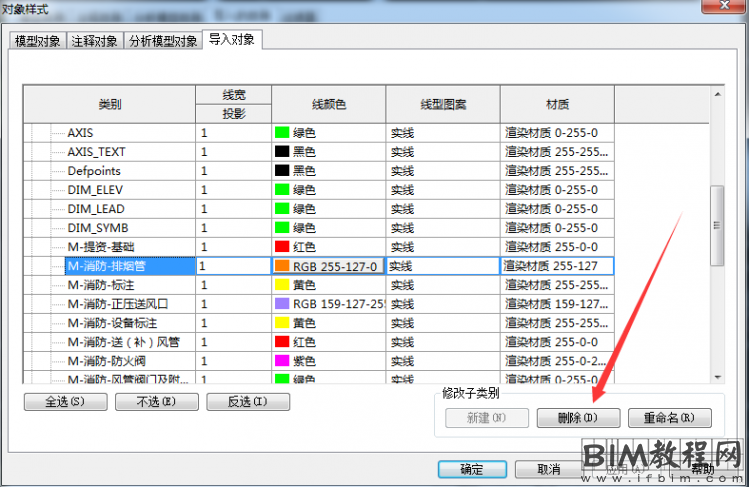
Task: Open the 注释对象 tab
Action: pos(95,42)
